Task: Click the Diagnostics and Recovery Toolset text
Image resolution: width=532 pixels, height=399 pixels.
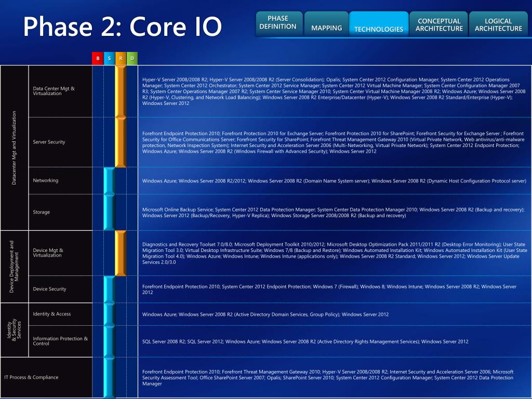Action: tap(335, 253)
